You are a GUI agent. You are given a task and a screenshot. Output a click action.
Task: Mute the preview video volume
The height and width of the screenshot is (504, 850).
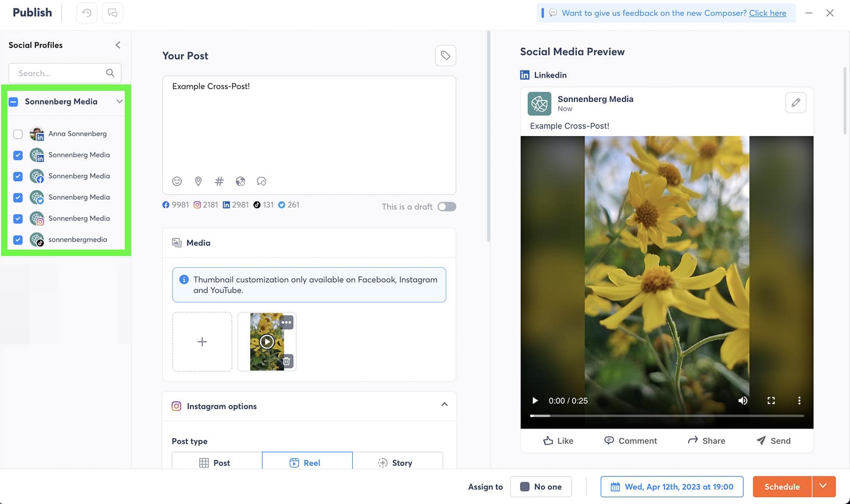point(743,401)
